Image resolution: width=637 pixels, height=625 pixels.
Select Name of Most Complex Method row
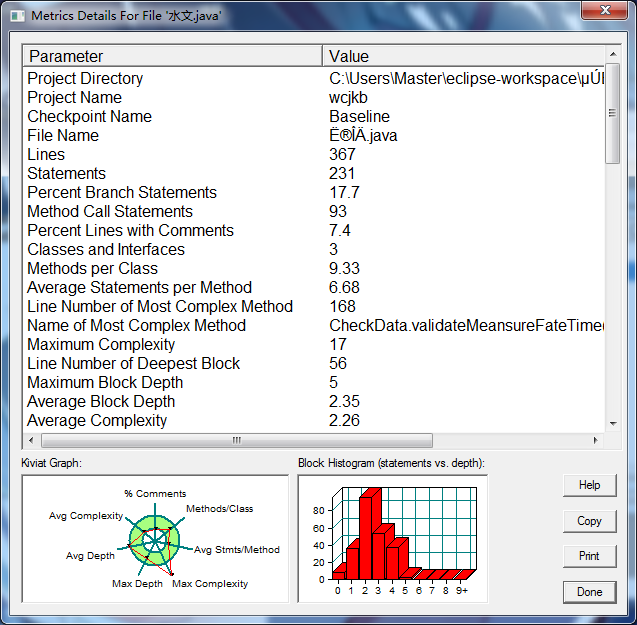click(x=314, y=326)
